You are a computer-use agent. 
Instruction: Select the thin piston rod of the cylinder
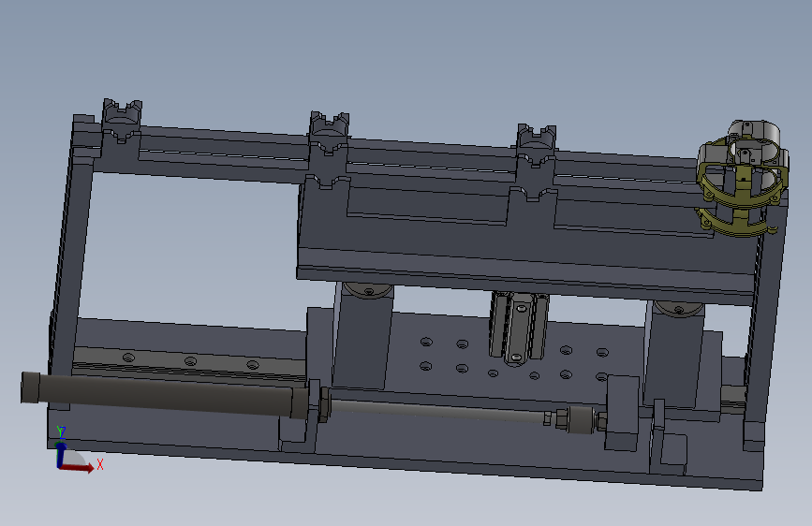click(x=437, y=409)
